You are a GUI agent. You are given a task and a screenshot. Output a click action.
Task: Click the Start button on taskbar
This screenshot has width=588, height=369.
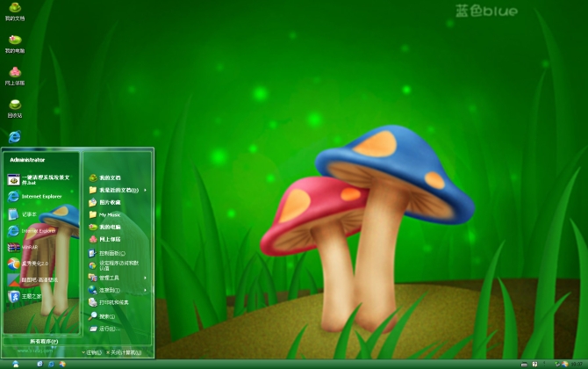tap(15, 363)
